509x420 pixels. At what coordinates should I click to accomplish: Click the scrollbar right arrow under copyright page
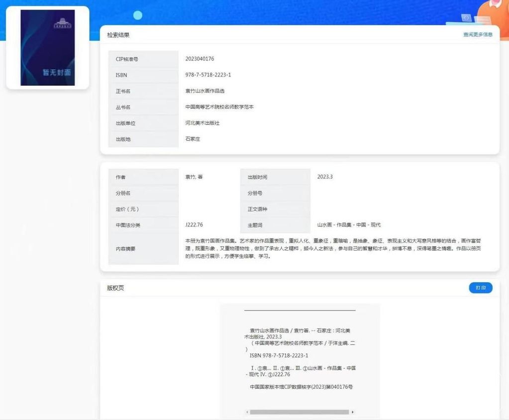pyautogui.click(x=353, y=412)
